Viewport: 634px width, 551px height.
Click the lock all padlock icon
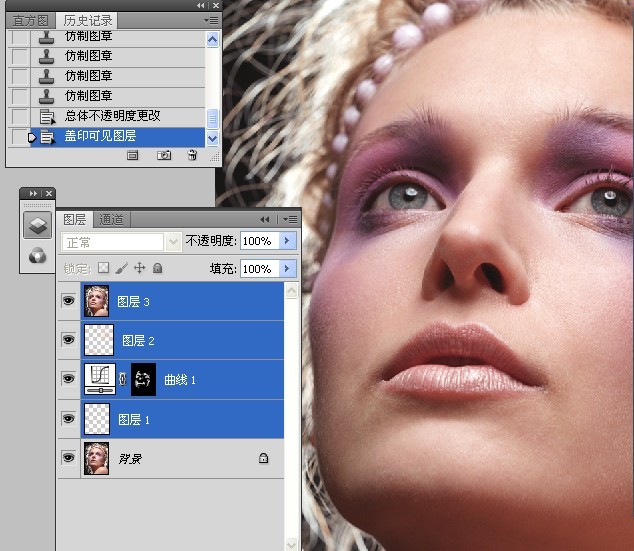158,268
